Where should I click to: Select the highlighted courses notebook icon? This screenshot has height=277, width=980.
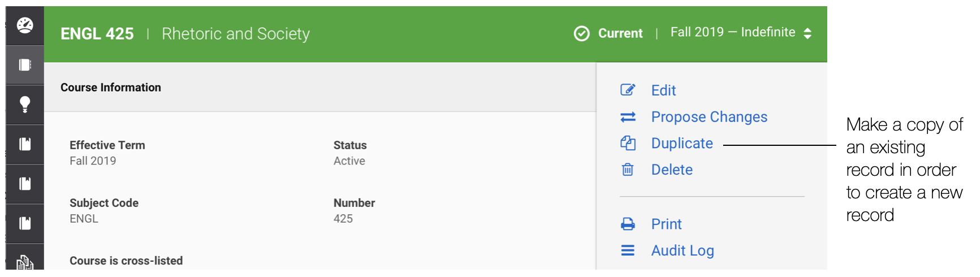pyautogui.click(x=25, y=65)
